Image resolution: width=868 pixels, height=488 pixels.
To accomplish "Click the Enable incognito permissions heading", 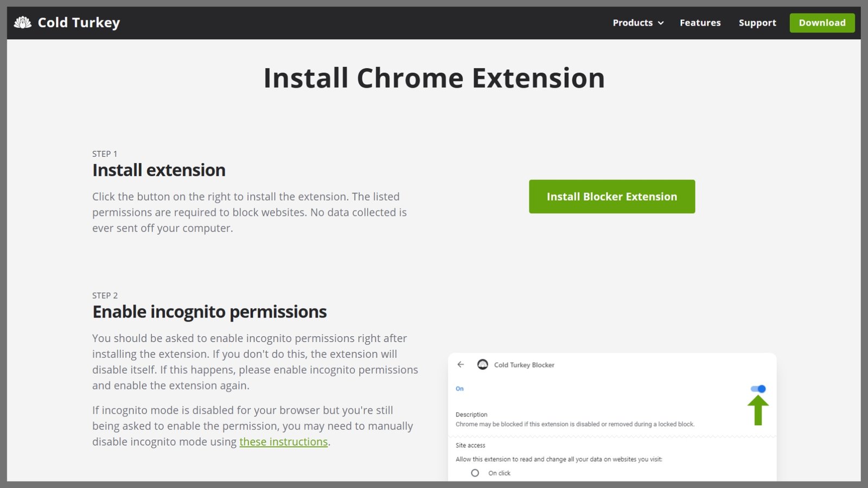I will [x=209, y=312].
